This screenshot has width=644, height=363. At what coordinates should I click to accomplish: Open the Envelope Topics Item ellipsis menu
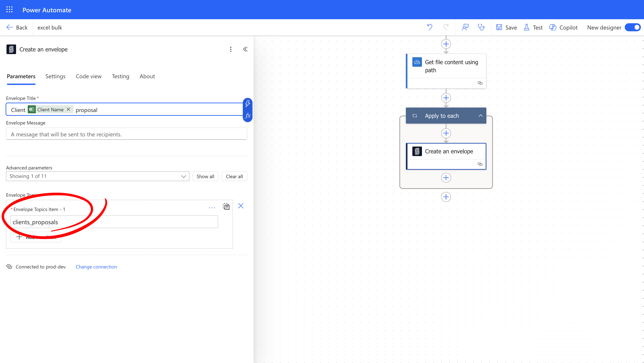pyautogui.click(x=212, y=207)
